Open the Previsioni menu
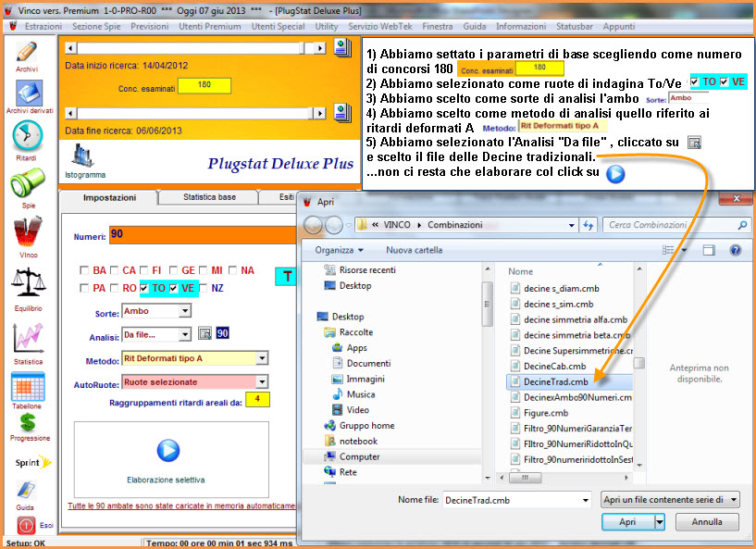The width and height of the screenshot is (756, 549). (150, 27)
